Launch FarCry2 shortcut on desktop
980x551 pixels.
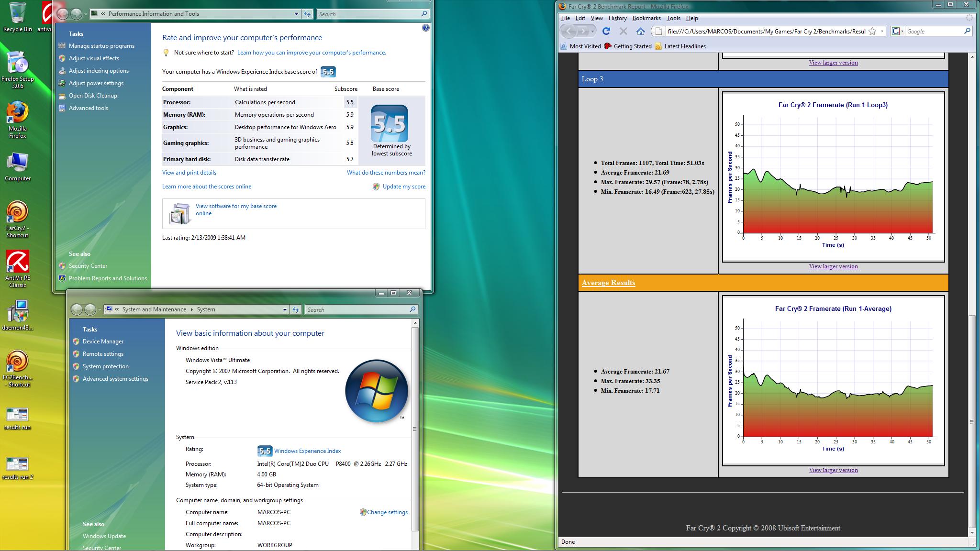(17, 220)
